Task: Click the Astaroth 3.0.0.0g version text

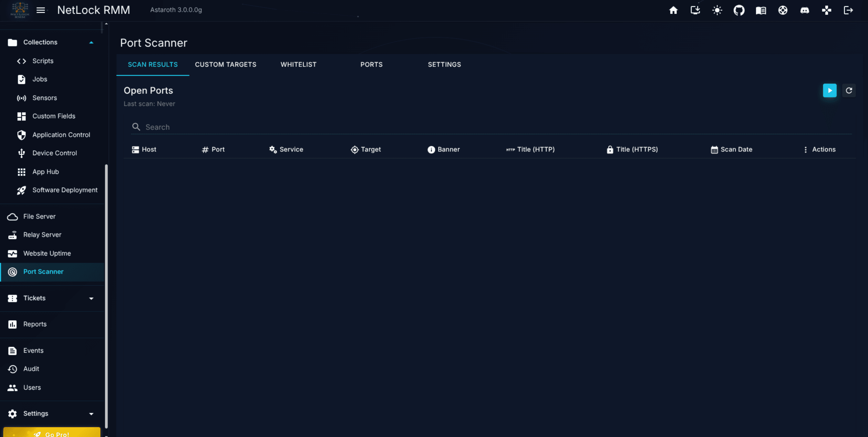Action: [176, 10]
